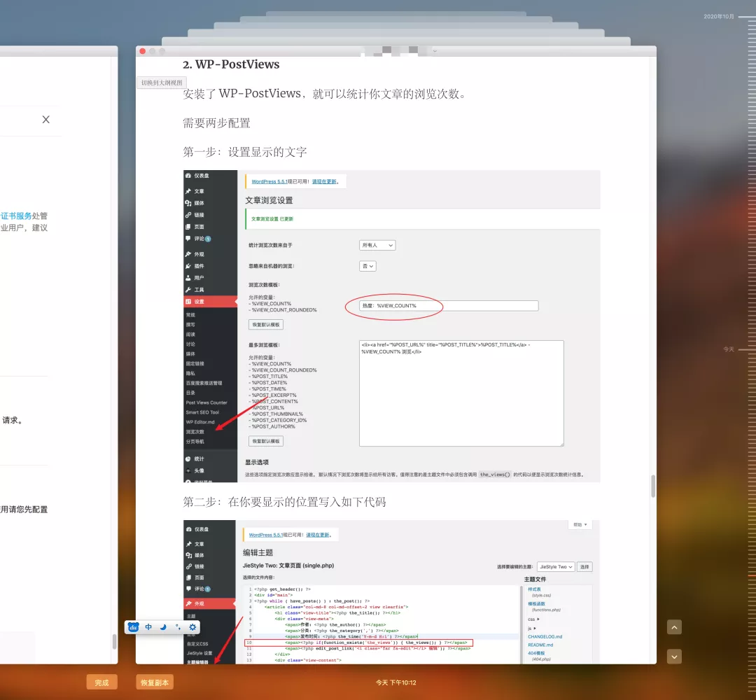
Task: Click the WordPress settings screenshot image
Action: coord(391,325)
